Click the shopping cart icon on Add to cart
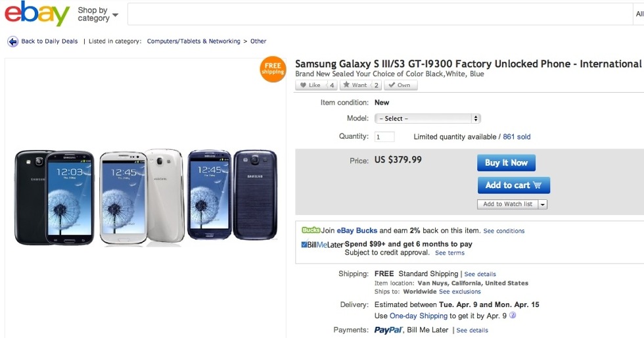This screenshot has height=338, width=644. pyautogui.click(x=538, y=185)
